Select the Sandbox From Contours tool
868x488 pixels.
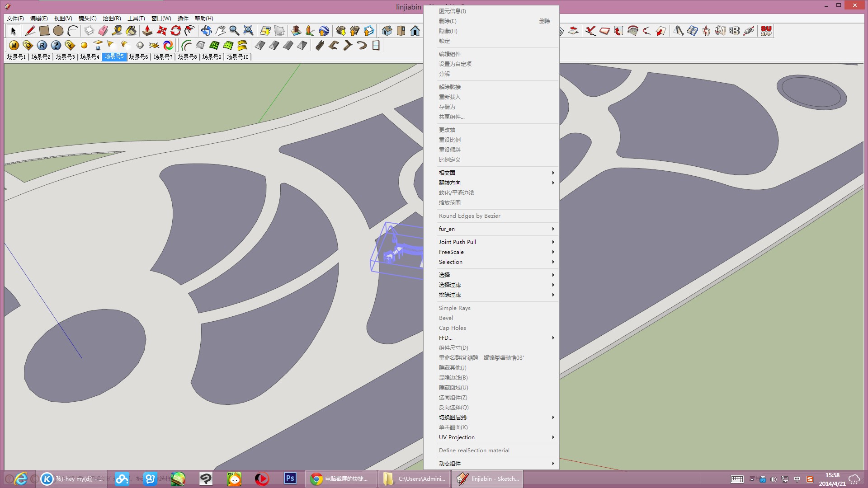click(x=200, y=45)
